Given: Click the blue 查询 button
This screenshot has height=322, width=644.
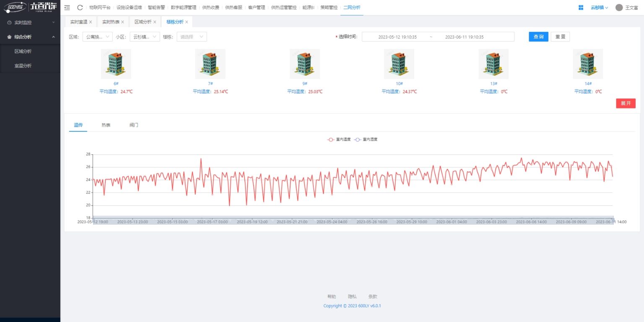Looking at the screenshot, I should pyautogui.click(x=538, y=37).
